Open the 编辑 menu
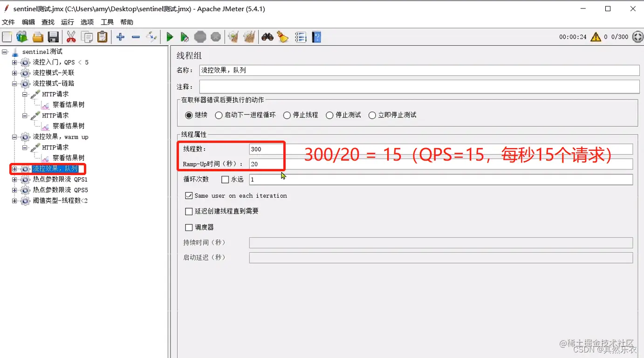644x358 pixels. point(28,22)
